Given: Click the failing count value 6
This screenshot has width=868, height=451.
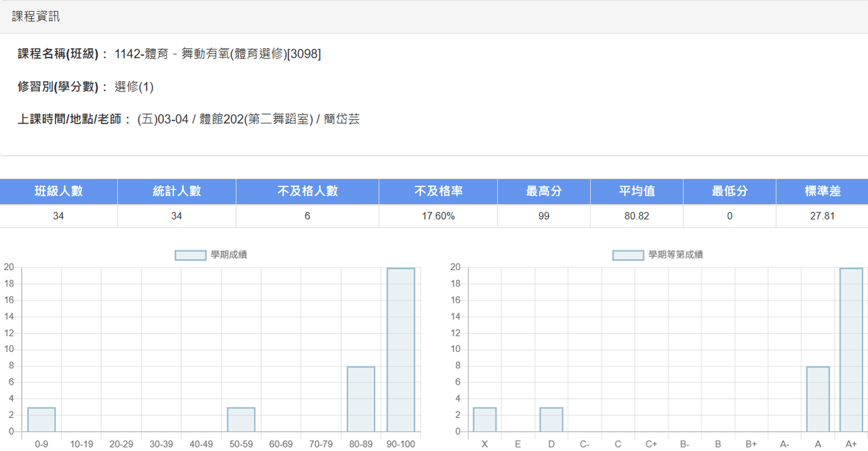Looking at the screenshot, I should click(x=308, y=216).
